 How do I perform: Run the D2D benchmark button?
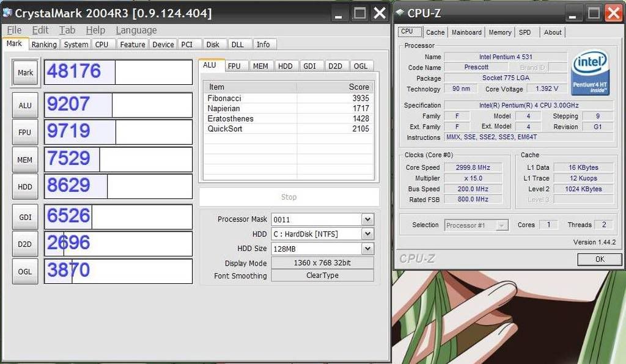coord(25,244)
